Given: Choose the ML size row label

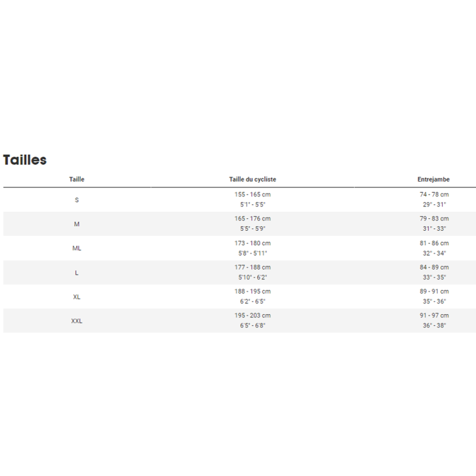Looking at the screenshot, I should (x=77, y=248).
